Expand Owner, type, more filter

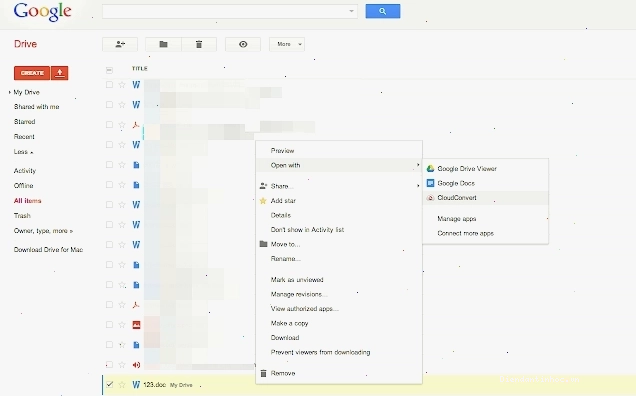click(43, 231)
